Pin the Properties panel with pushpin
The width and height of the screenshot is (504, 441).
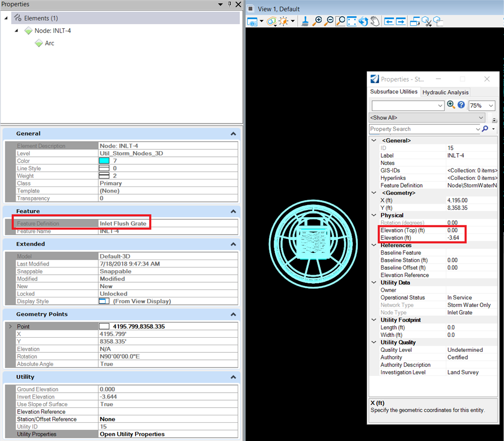click(229, 5)
